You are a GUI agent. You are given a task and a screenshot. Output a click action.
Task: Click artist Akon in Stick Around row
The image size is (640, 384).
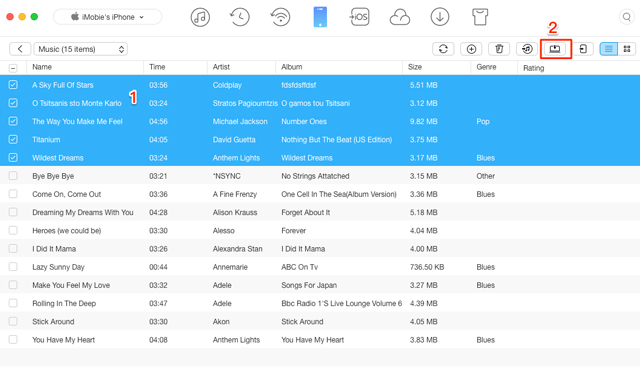[x=221, y=322]
